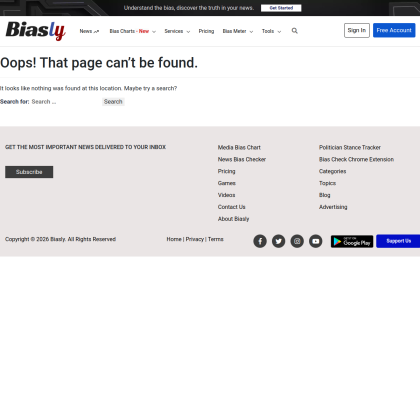This screenshot has width=420, height=420.
Task: Open the Media Bias Chart footer link
Action: pyautogui.click(x=239, y=147)
